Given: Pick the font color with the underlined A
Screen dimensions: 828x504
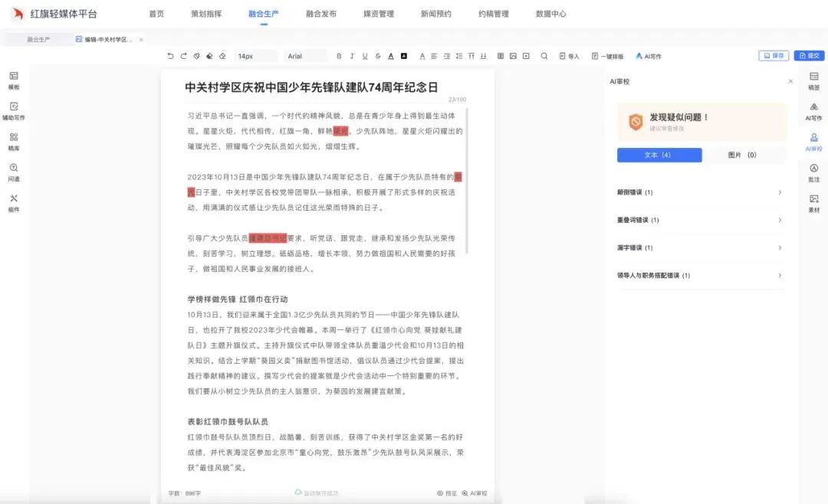Looking at the screenshot, I should [391, 56].
